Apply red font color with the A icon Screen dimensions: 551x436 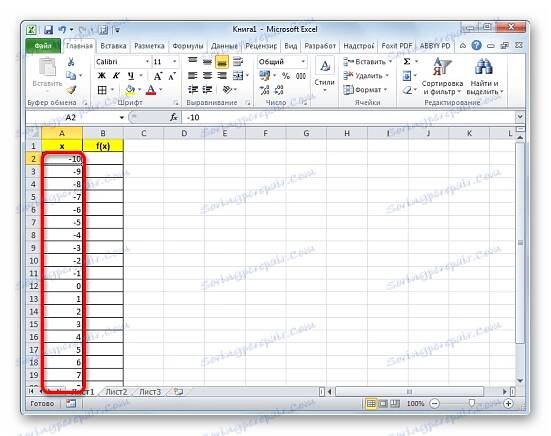(151, 90)
